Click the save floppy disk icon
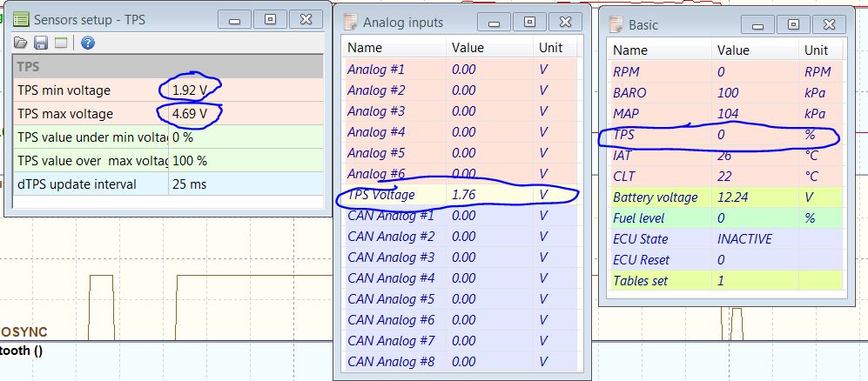The width and height of the screenshot is (868, 381). click(41, 43)
